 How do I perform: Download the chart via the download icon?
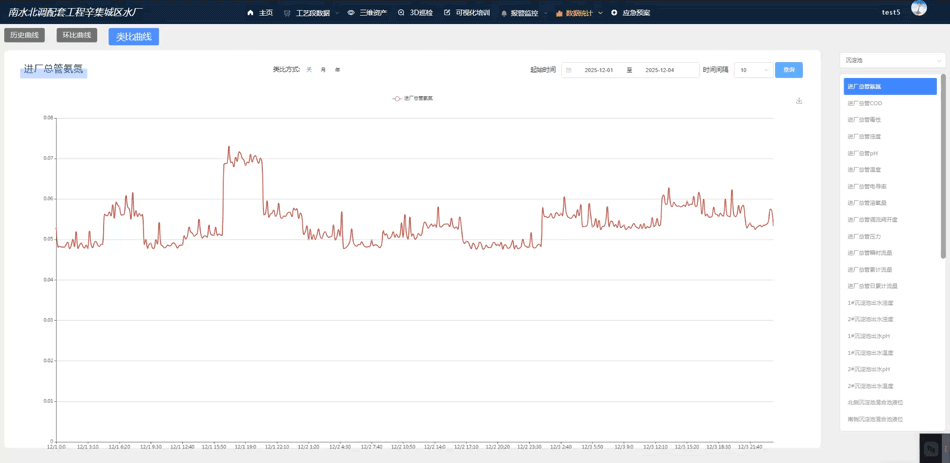799,101
